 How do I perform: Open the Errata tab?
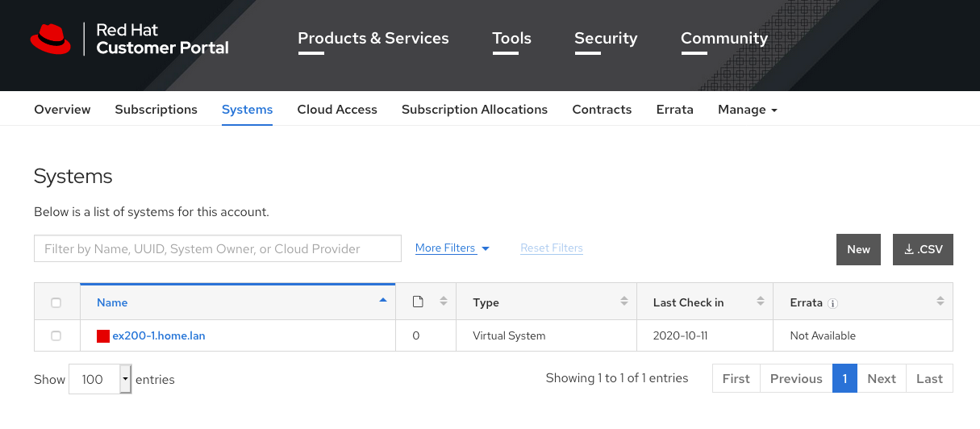[675, 110]
